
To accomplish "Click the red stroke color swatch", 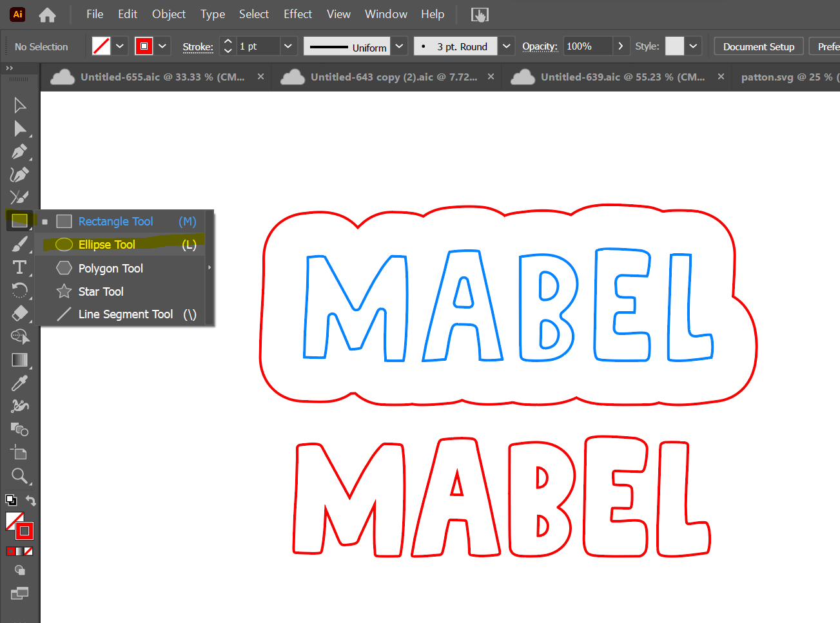I will pyautogui.click(x=144, y=46).
